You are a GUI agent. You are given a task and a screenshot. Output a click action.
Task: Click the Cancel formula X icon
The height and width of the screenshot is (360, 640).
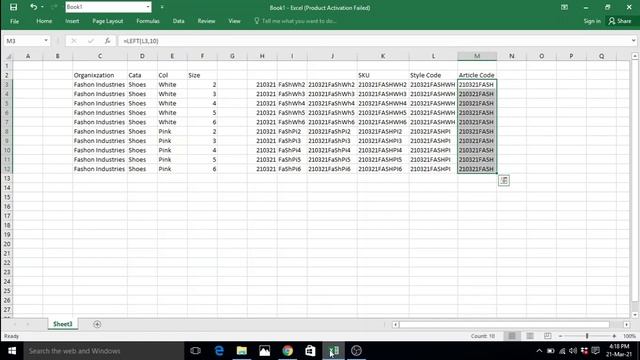[74, 41]
